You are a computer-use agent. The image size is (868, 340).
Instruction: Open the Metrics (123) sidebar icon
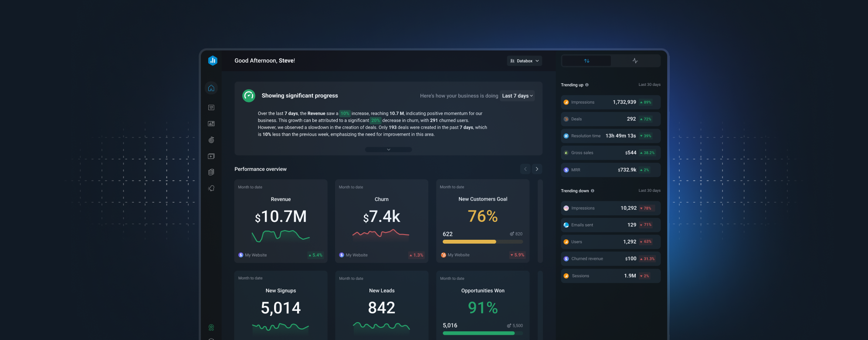point(211,107)
